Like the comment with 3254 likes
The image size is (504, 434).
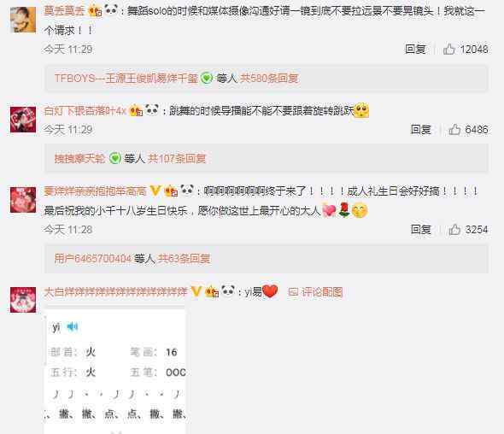454,230
